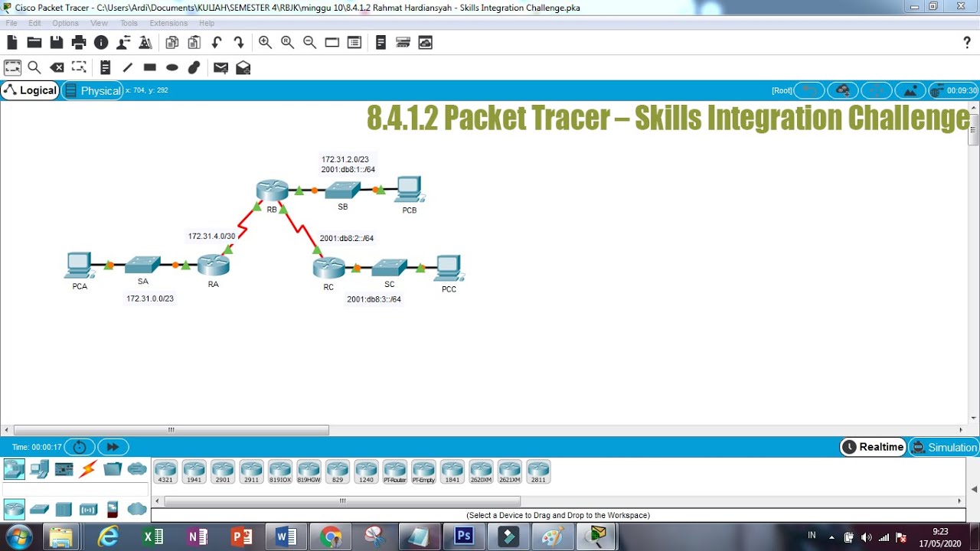Zoom in on the workspace
Image resolution: width=980 pixels, height=551 pixels.
coord(265,43)
